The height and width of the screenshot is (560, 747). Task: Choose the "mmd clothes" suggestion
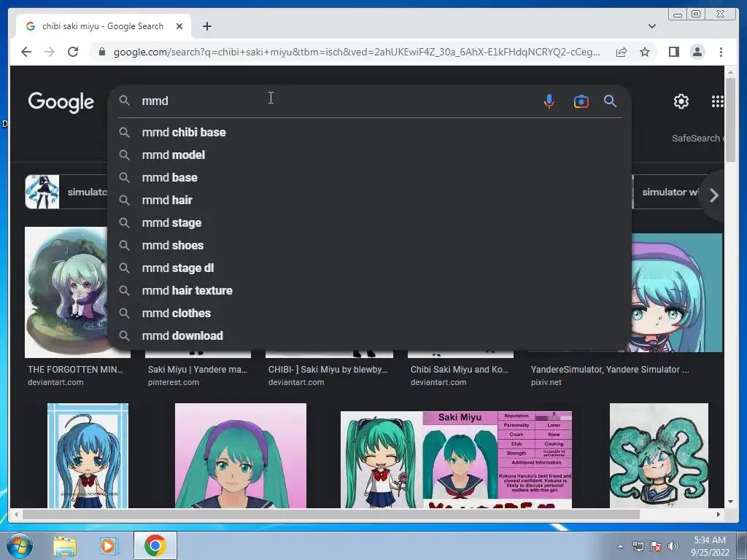(369, 314)
